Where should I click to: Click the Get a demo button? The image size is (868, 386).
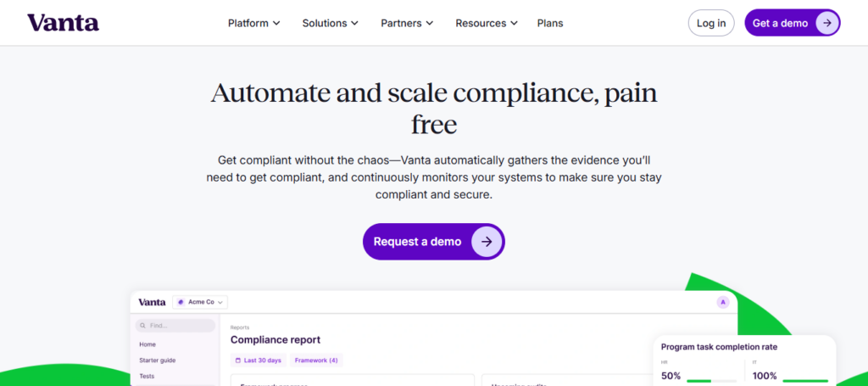coord(793,23)
